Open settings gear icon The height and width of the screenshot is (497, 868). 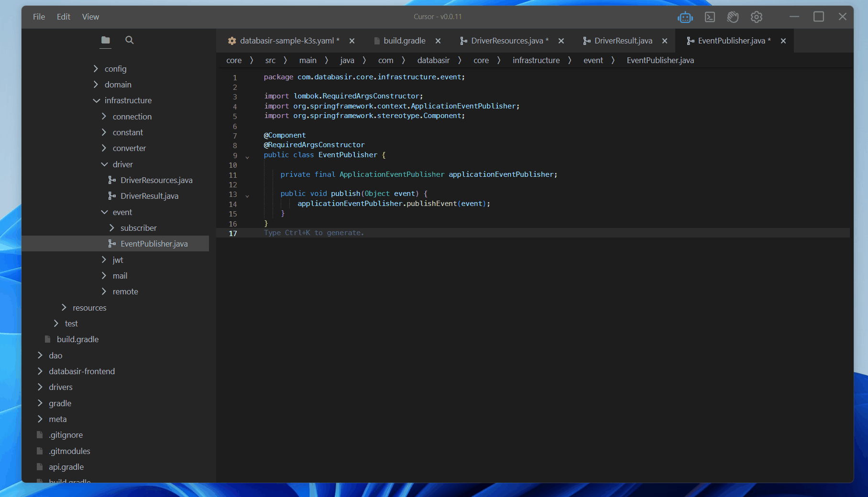click(x=756, y=17)
